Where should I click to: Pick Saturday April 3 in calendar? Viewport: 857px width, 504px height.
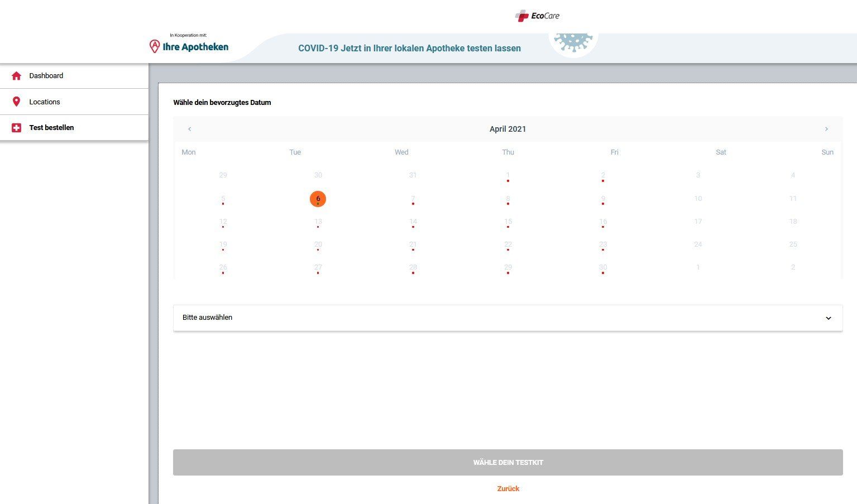point(698,175)
